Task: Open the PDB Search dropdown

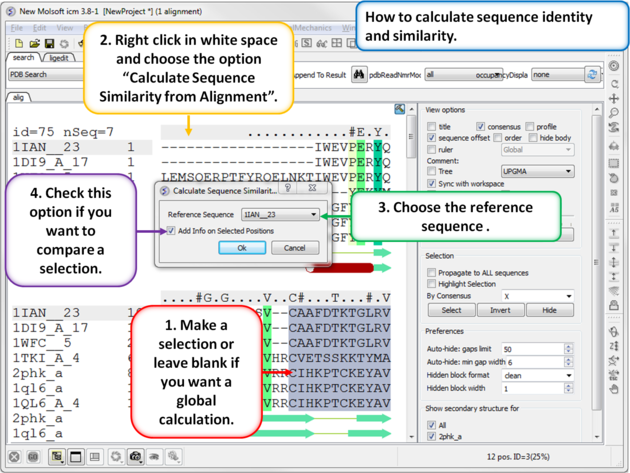Action: (x=47, y=74)
